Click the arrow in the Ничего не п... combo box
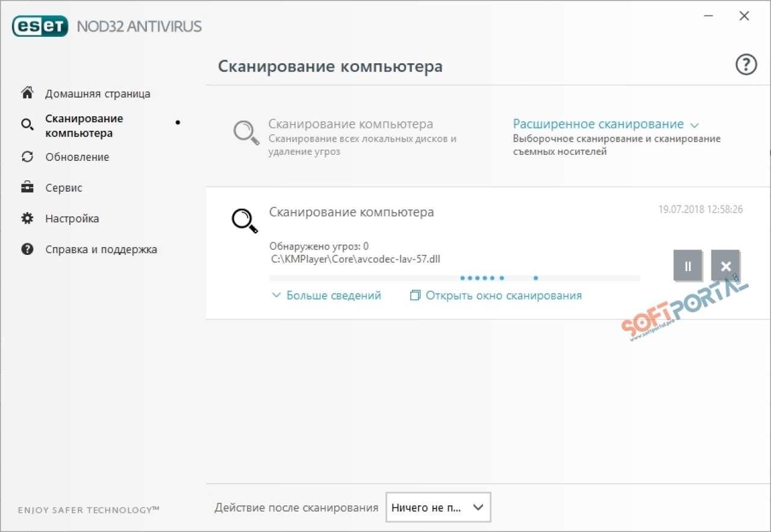 coord(478,507)
